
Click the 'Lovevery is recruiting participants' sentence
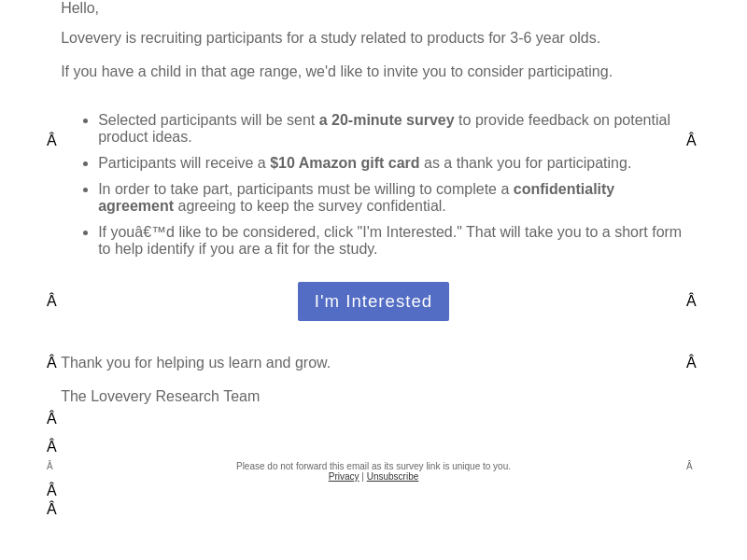[331, 38]
